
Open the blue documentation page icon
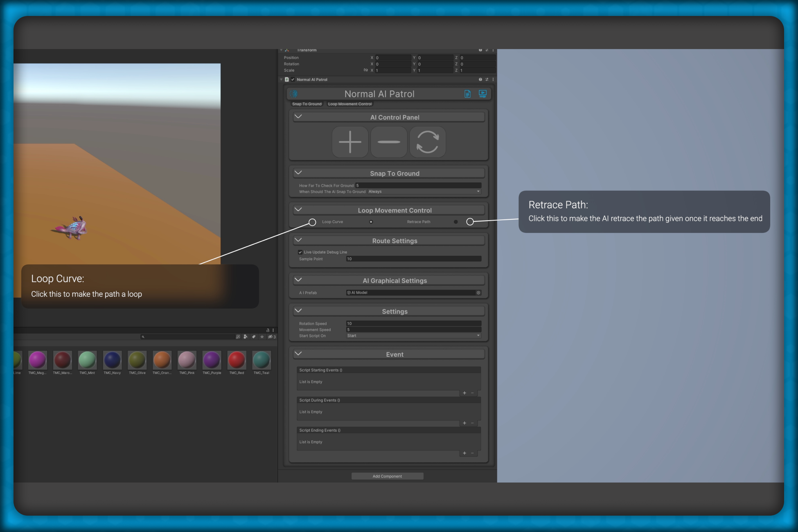coord(467,94)
